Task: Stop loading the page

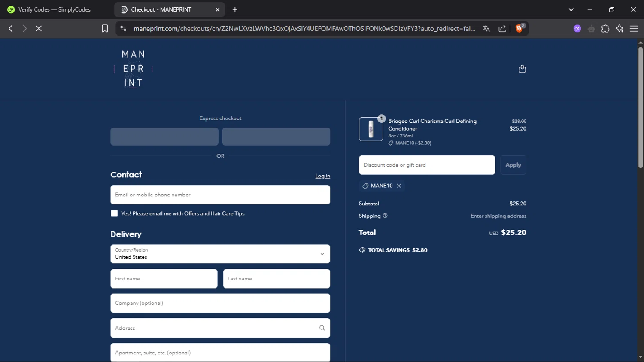Action: 39,28
